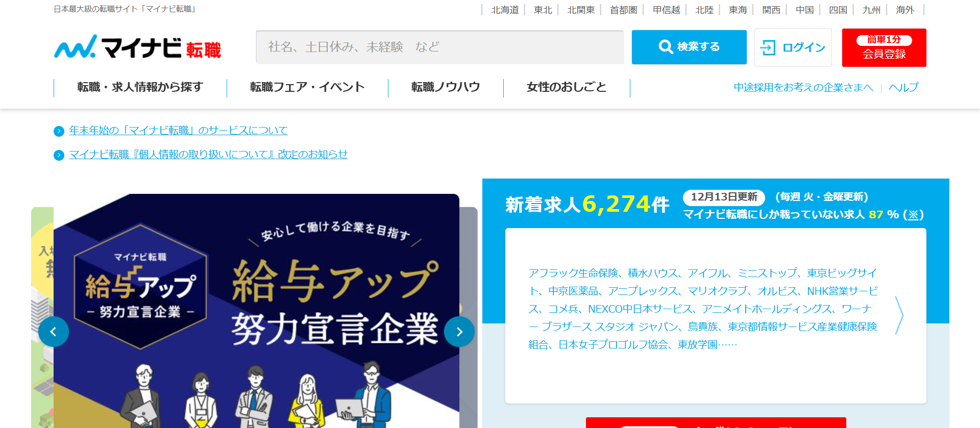Open 転職・求人情報から探す menu
980x428 pixels.
point(140,87)
